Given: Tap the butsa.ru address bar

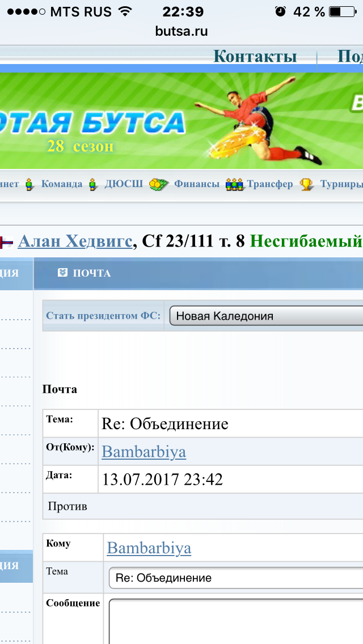Looking at the screenshot, I should tap(181, 31).
